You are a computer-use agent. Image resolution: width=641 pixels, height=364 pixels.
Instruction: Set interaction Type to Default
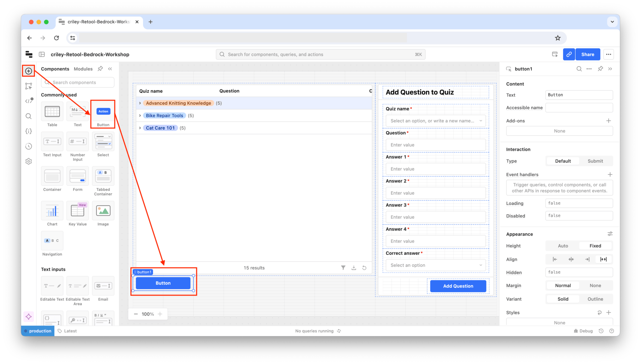563,161
